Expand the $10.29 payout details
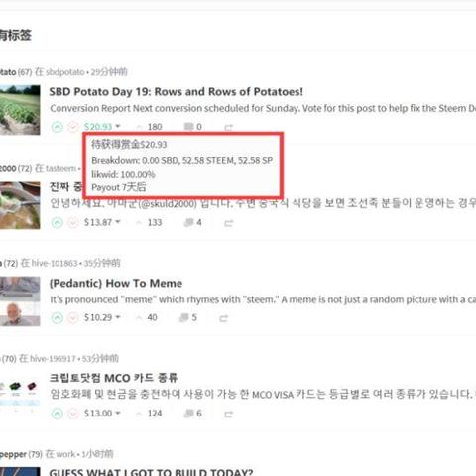Viewport: 476px width, 476px height. [x=102, y=317]
